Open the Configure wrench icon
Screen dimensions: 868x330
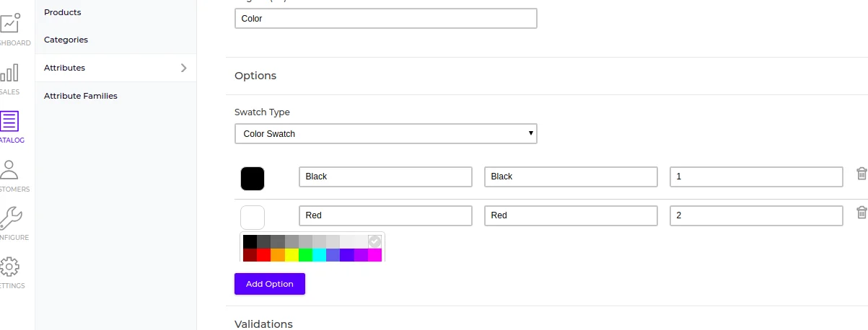pos(10,218)
